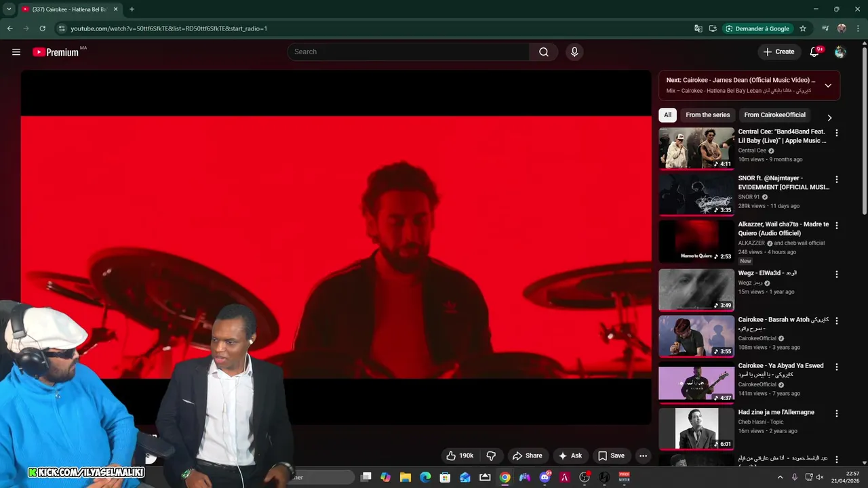Open Cairokee Basrah w Atoh thumbnail
Screen dimensions: 868x488
point(696,335)
